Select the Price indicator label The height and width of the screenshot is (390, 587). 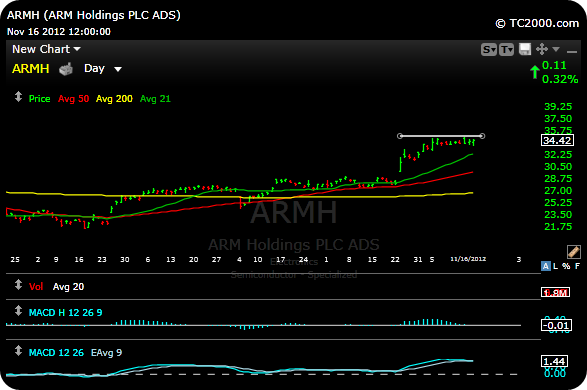click(x=39, y=99)
